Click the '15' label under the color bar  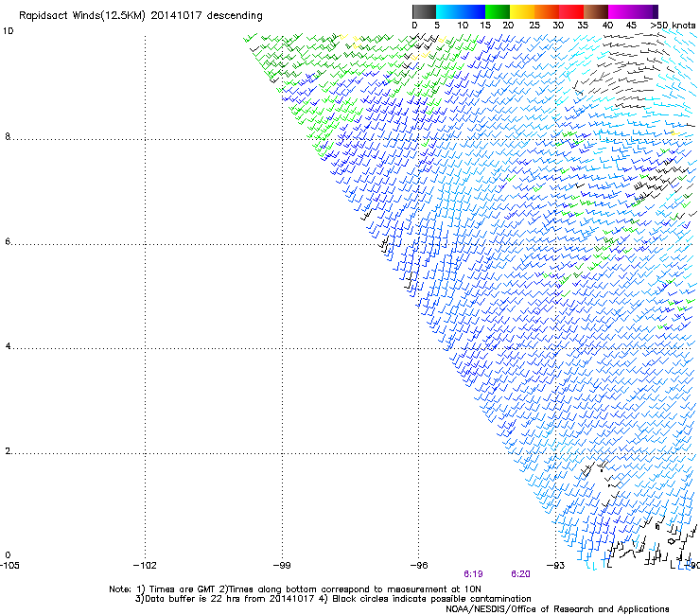(485, 26)
